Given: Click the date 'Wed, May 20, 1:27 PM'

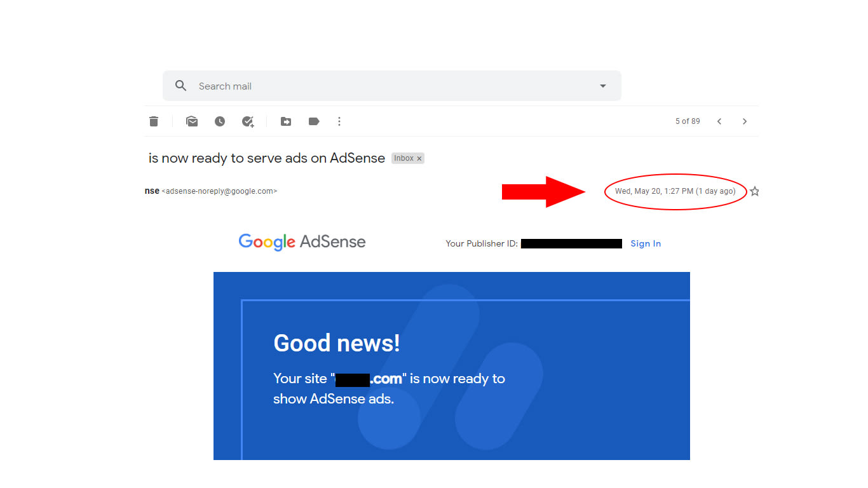Looking at the screenshot, I should pos(654,191).
